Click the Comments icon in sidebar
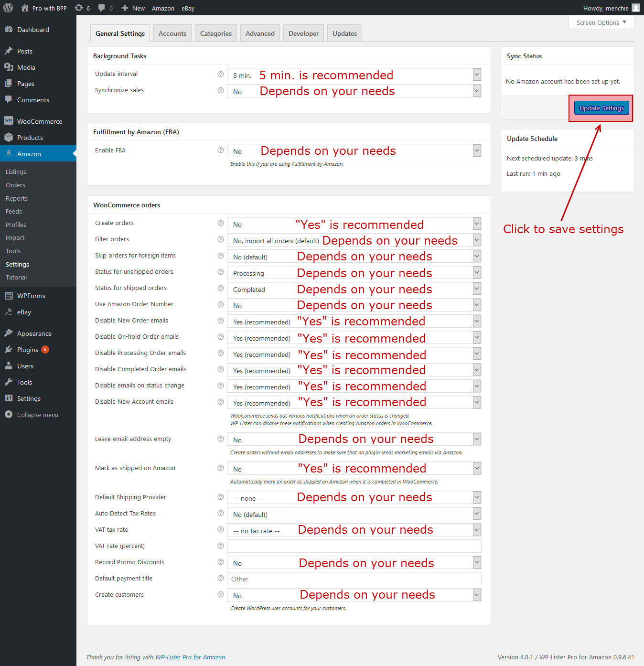 coord(9,99)
